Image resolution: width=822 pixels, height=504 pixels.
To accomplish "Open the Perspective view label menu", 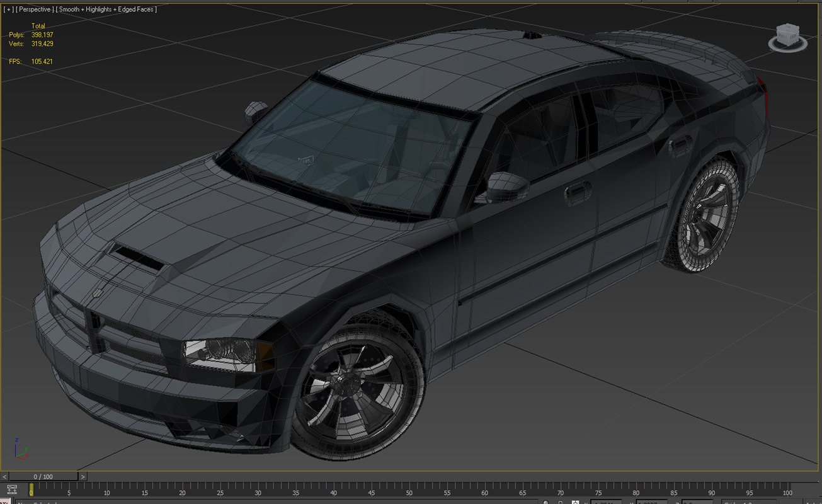I will click(x=33, y=9).
